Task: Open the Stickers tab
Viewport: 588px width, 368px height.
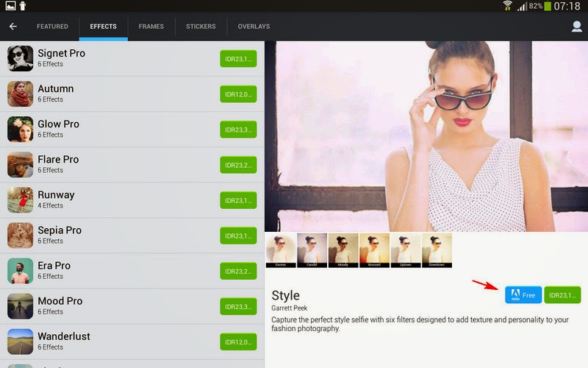Action: [201, 26]
